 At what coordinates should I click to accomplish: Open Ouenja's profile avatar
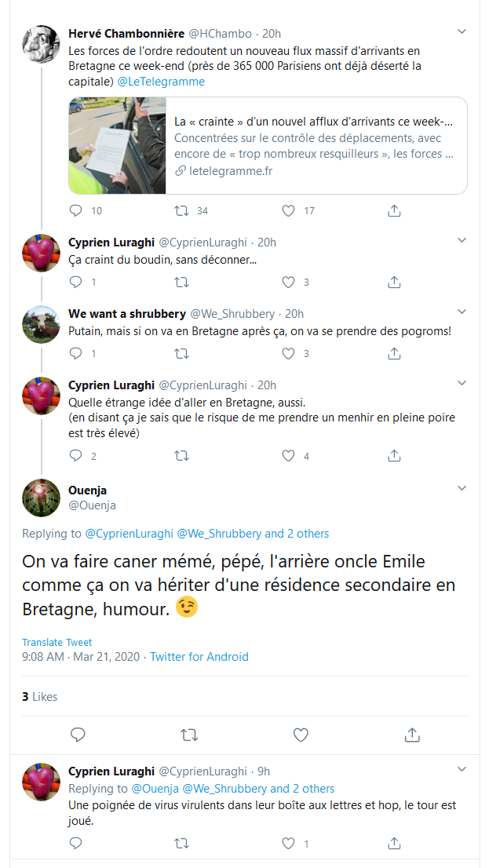[41, 498]
